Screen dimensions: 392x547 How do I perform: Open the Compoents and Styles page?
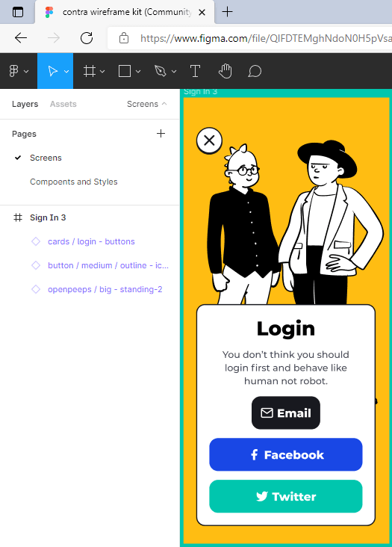[73, 182]
